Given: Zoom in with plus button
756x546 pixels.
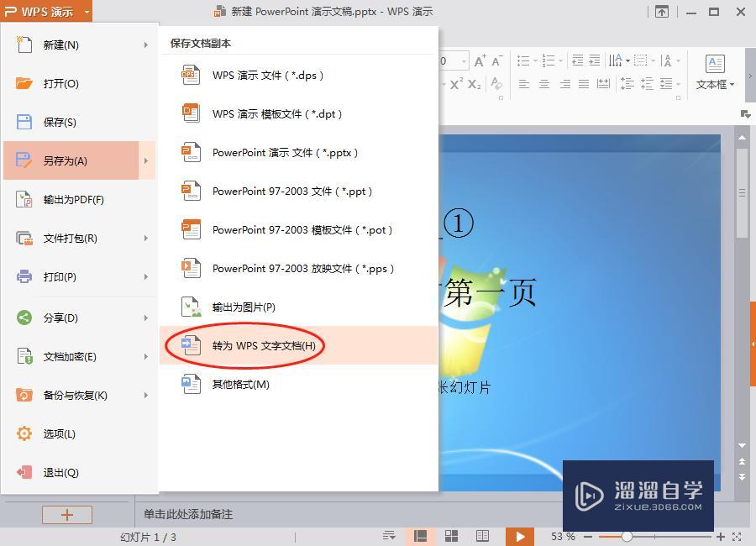Looking at the screenshot, I should [721, 537].
